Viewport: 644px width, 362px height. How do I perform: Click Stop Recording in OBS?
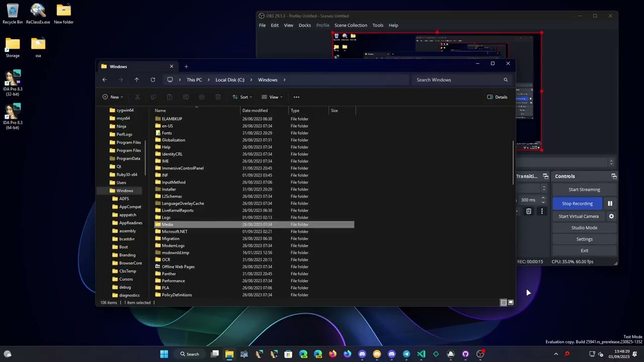(577, 204)
